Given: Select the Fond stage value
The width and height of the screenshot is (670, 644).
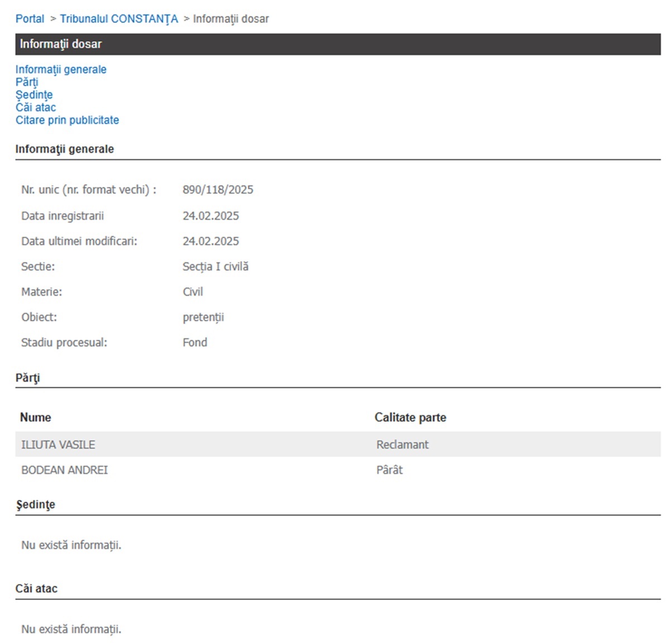Looking at the screenshot, I should coord(195,343).
